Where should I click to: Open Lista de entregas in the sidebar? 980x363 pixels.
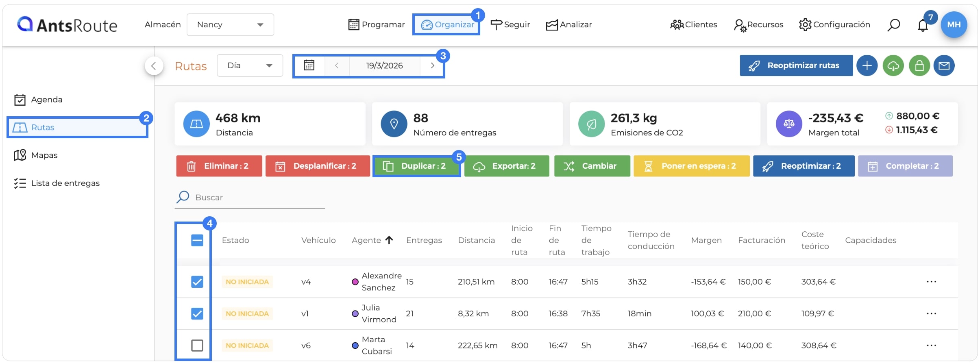pos(57,183)
